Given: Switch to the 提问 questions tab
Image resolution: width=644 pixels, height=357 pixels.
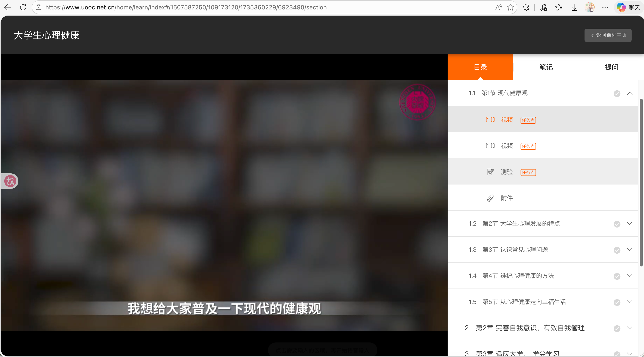Looking at the screenshot, I should pos(611,67).
